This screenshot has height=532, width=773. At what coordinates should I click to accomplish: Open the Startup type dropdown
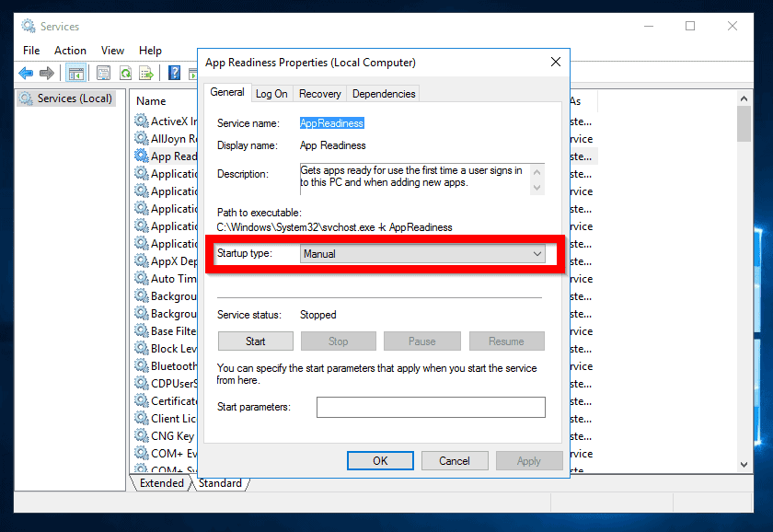click(422, 254)
